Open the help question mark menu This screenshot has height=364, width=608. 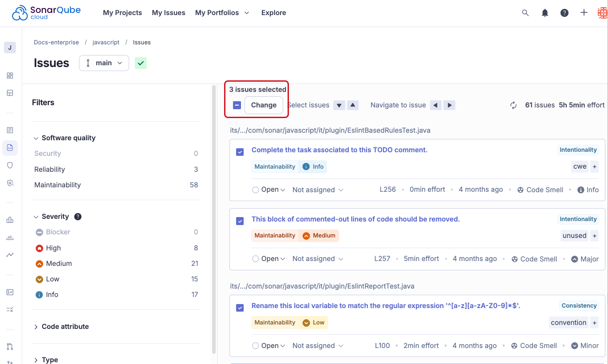click(x=565, y=13)
